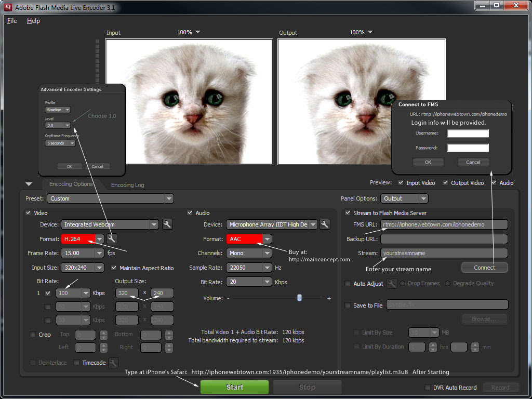The height and width of the screenshot is (399, 532).
Task: Open audio Bit Rate 20 dropdown
Action: point(249,282)
